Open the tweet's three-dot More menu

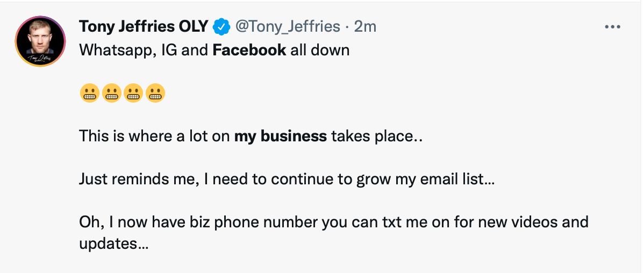(x=613, y=27)
